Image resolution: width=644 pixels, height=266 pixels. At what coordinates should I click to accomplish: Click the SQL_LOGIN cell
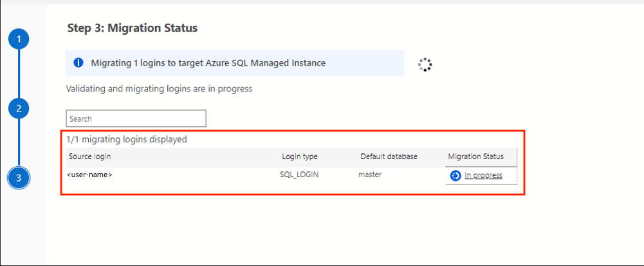coord(299,175)
